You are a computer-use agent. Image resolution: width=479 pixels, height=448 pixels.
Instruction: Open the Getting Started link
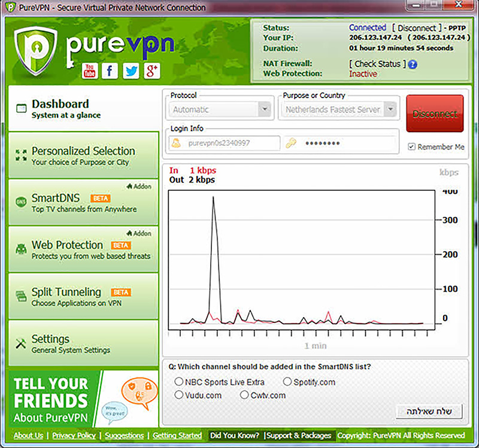click(x=177, y=435)
